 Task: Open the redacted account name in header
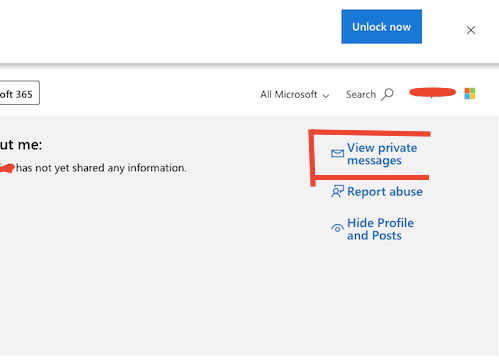432,92
